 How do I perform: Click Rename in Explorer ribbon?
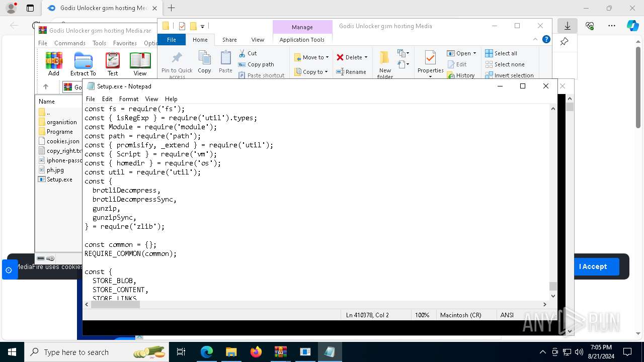(x=351, y=72)
